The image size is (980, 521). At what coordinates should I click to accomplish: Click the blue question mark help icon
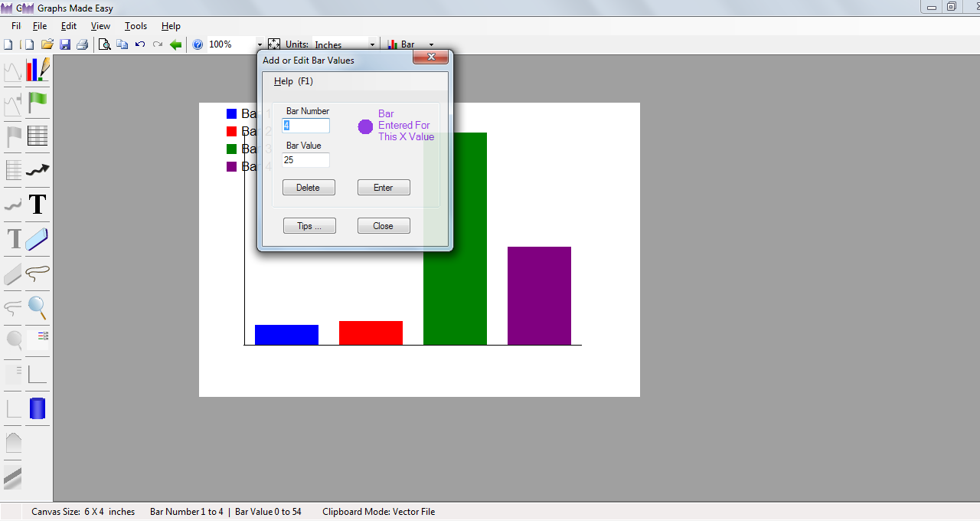pyautogui.click(x=198, y=44)
